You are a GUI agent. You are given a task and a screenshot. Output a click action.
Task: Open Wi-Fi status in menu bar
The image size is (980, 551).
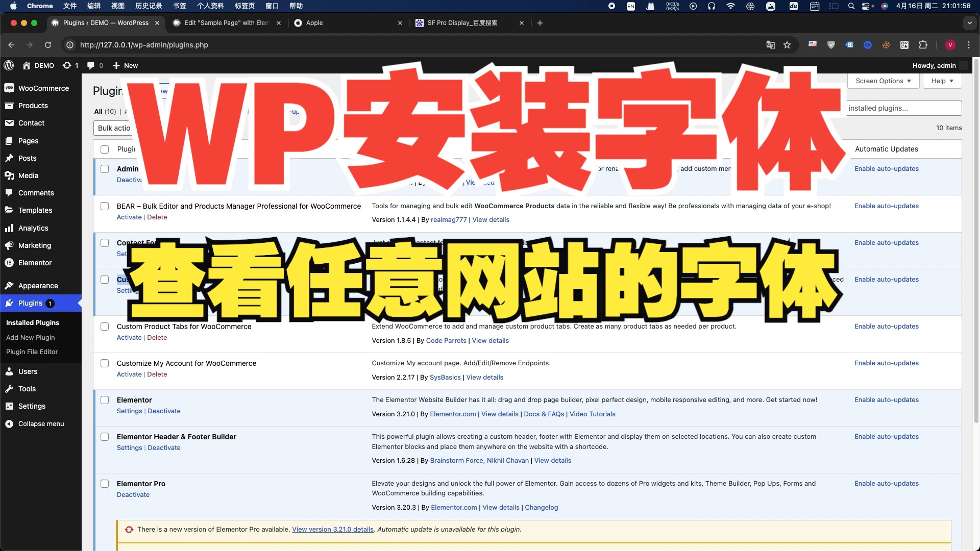click(x=731, y=6)
